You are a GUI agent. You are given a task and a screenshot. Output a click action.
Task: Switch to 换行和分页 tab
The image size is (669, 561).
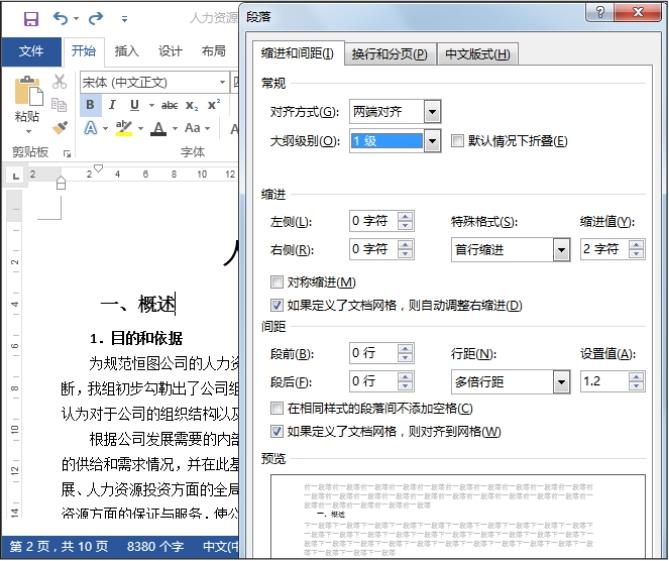tap(389, 54)
